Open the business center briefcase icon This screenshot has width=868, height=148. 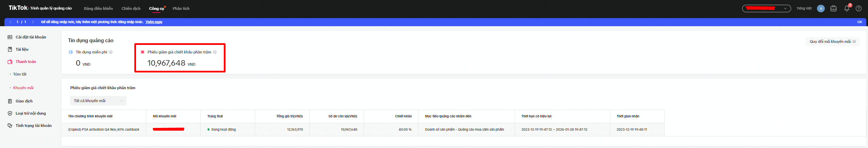[x=833, y=9]
